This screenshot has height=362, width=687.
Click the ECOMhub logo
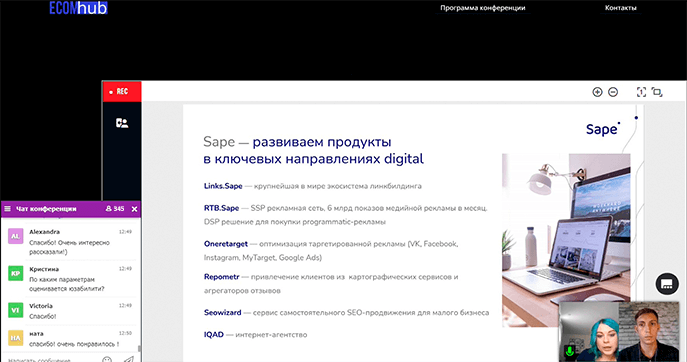[x=78, y=7]
